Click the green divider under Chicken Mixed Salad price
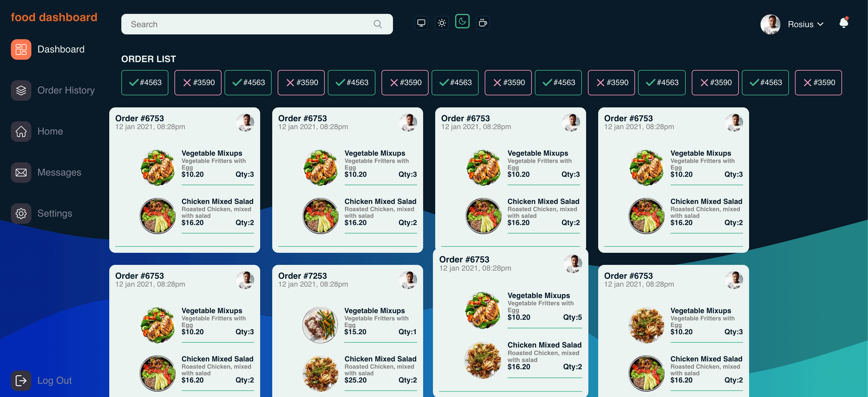 pyautogui.click(x=218, y=233)
